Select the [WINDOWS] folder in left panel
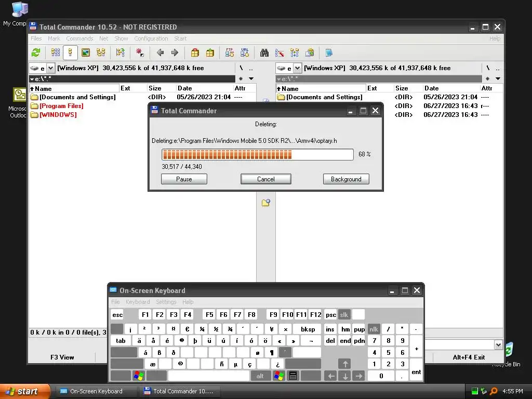 (58, 115)
